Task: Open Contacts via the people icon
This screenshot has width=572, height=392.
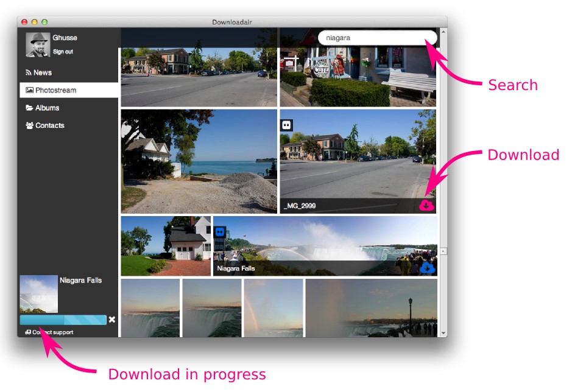Action: [29, 125]
